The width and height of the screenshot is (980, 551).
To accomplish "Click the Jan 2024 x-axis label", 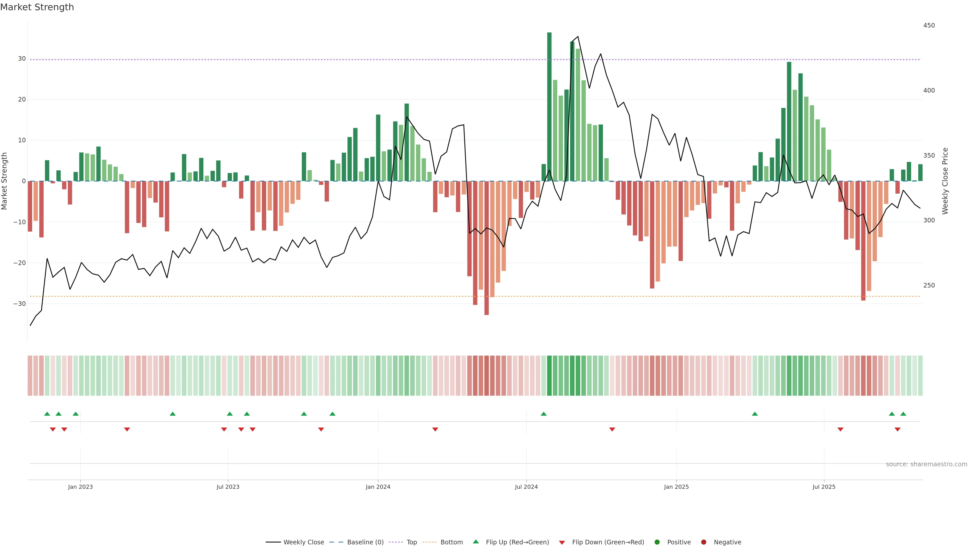I will tap(378, 487).
